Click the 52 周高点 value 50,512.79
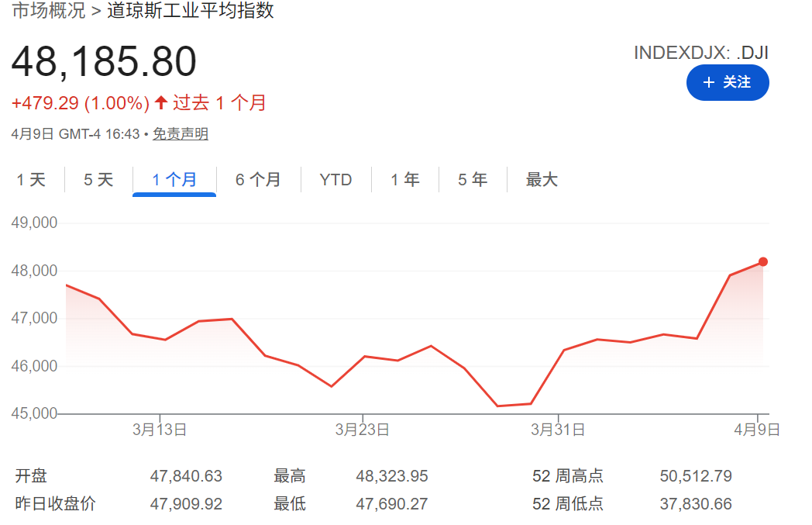This screenshot has height=525, width=812. point(695,476)
